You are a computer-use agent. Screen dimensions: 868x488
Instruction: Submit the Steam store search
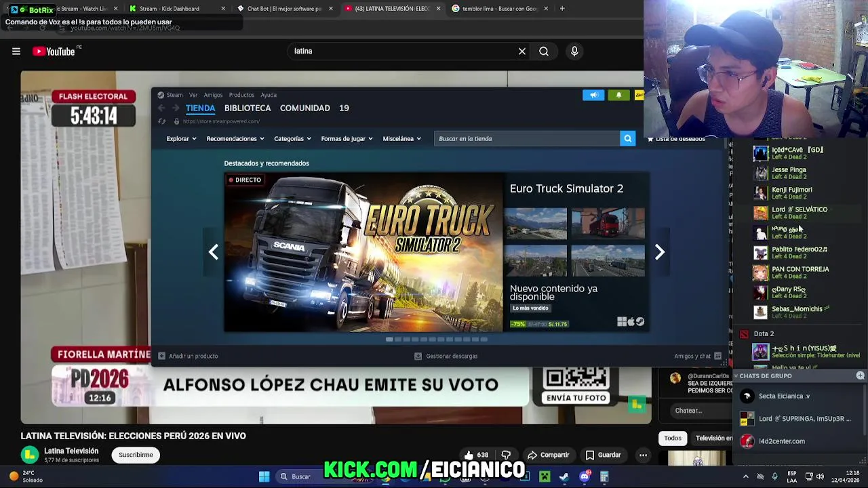click(628, 138)
